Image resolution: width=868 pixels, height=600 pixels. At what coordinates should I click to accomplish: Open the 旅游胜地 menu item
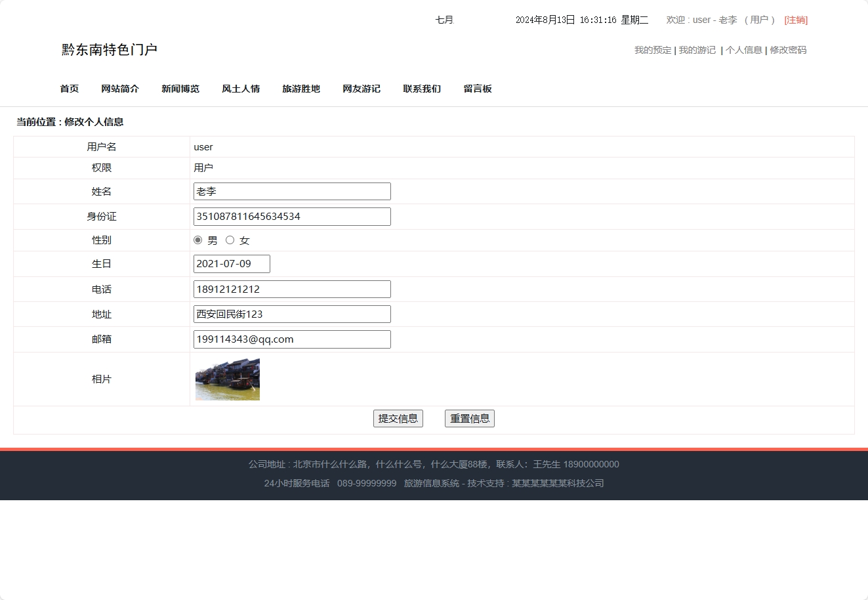tap(301, 89)
